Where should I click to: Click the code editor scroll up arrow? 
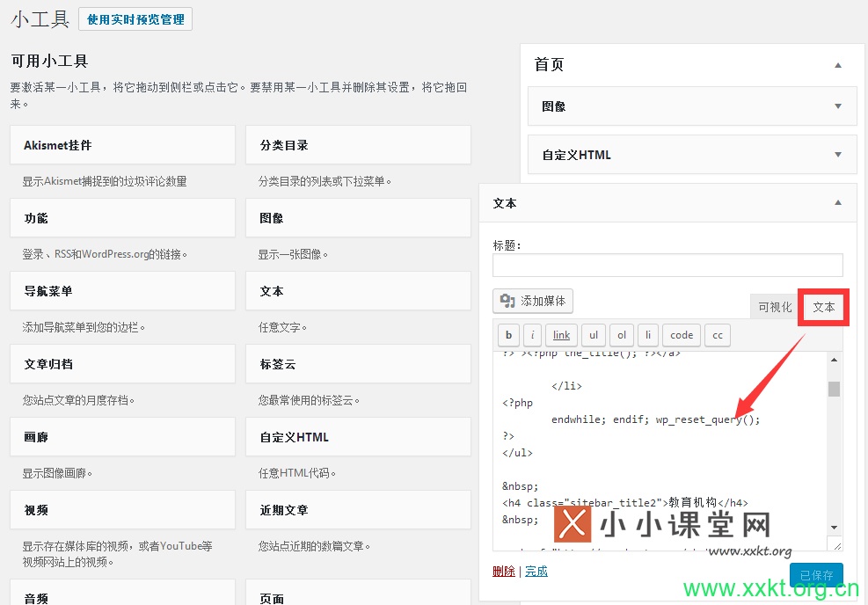[834, 360]
